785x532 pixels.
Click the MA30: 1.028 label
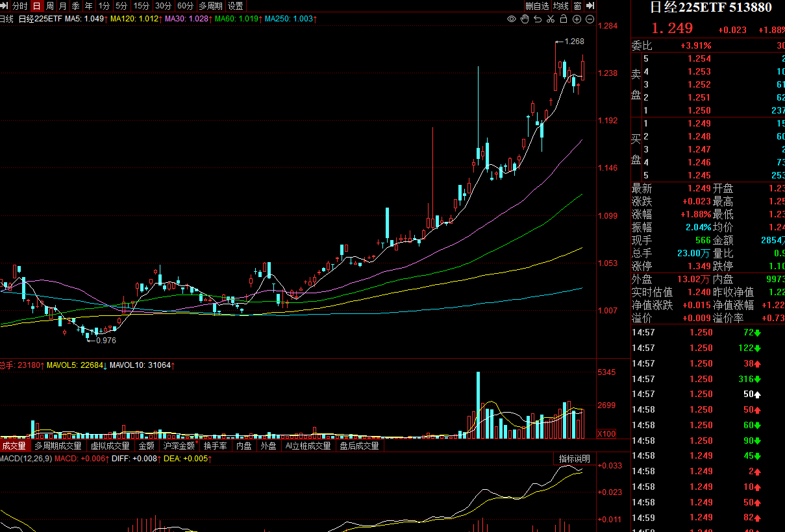pyautogui.click(x=188, y=19)
